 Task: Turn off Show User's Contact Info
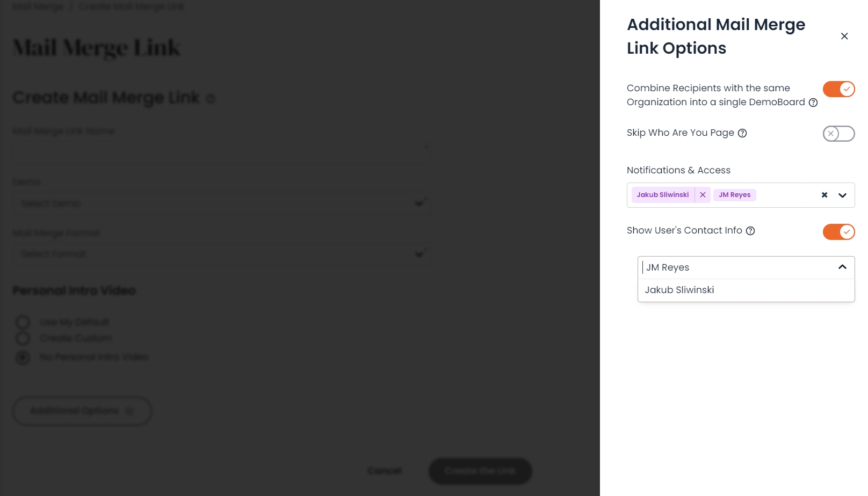(x=838, y=232)
